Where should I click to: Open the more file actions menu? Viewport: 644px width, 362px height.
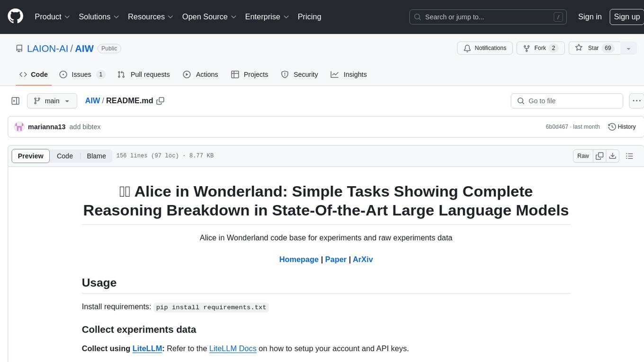click(636, 101)
